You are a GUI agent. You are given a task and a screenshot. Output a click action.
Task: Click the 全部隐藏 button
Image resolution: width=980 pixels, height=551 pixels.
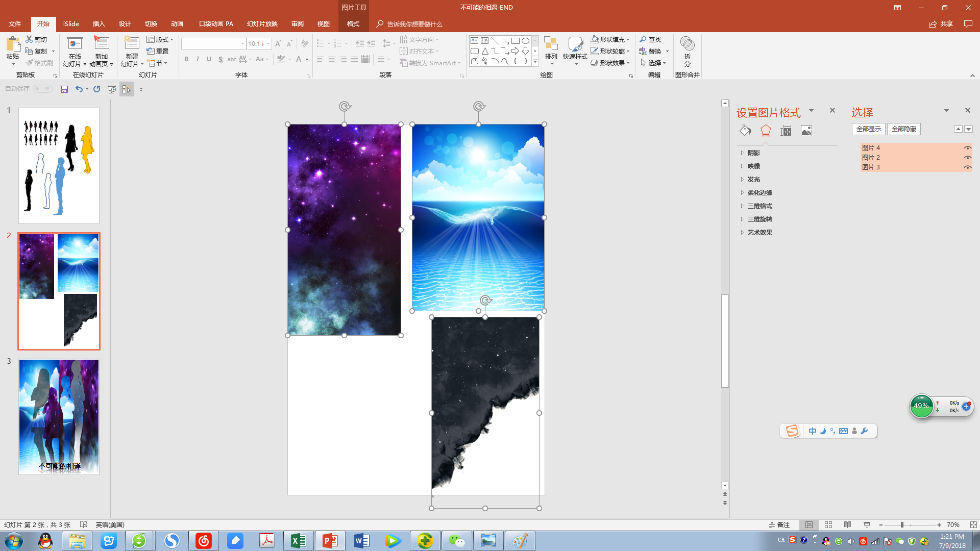pos(903,129)
